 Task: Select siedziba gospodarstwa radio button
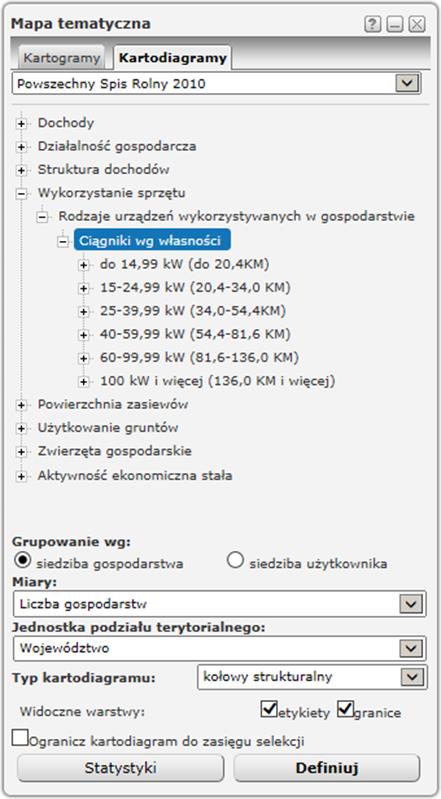click(x=23, y=560)
